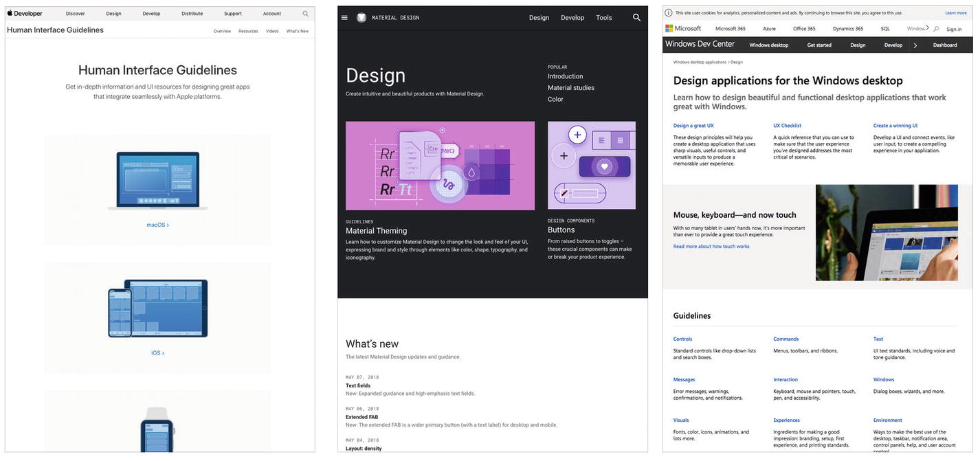Open the UX Checklist link
The height and width of the screenshot is (461, 980).
pyautogui.click(x=787, y=126)
